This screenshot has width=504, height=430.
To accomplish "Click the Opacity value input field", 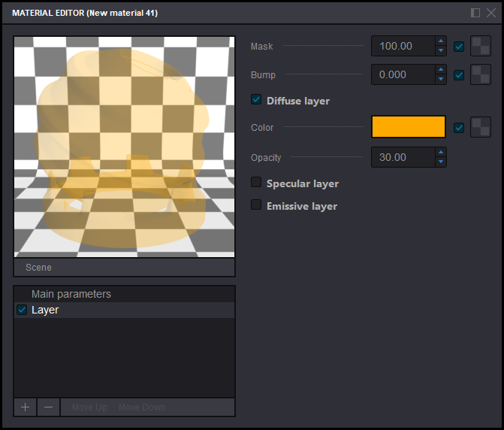I will (x=403, y=157).
